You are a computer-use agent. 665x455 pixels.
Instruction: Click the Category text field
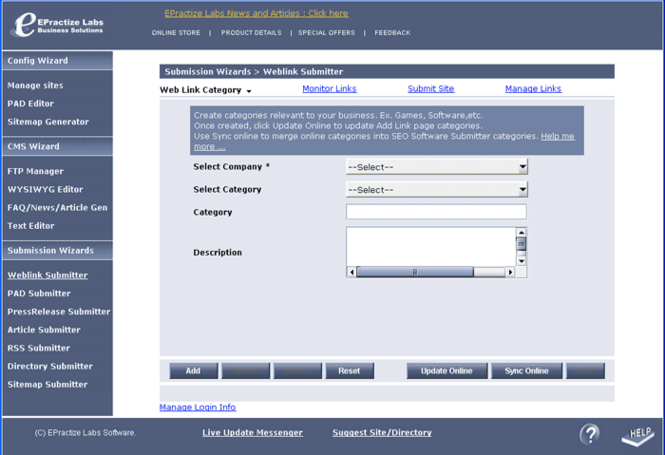point(436,212)
